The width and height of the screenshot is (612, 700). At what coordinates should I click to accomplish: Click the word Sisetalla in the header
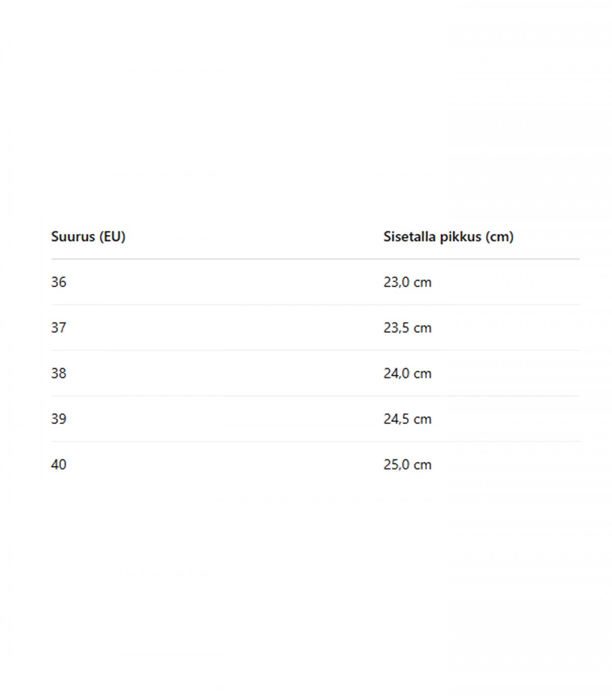407,237
